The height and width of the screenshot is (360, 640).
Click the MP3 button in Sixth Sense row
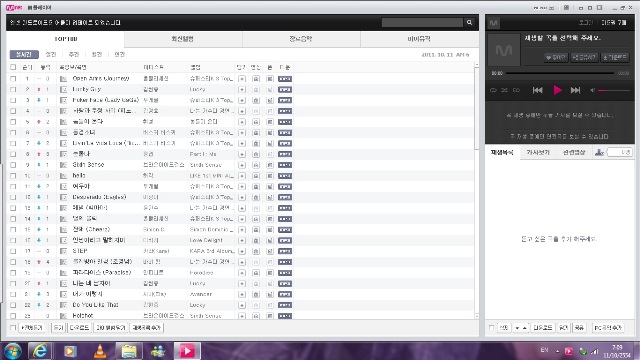coord(285,165)
